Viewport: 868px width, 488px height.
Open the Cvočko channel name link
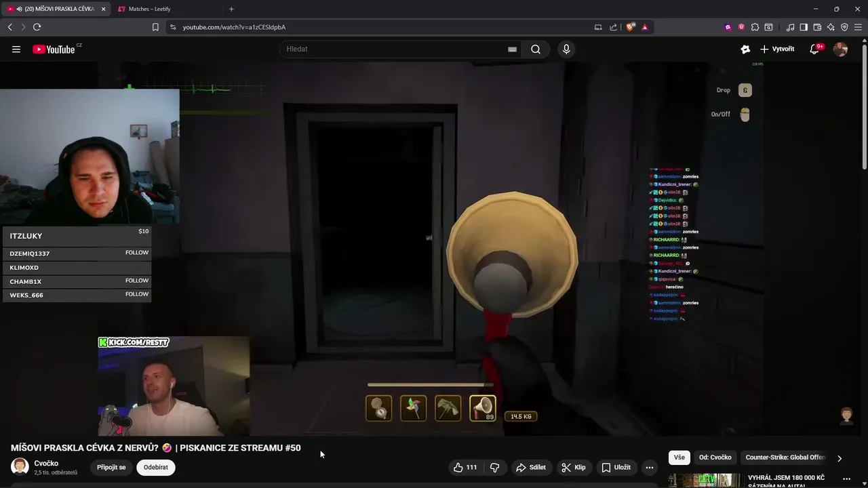tap(46, 463)
